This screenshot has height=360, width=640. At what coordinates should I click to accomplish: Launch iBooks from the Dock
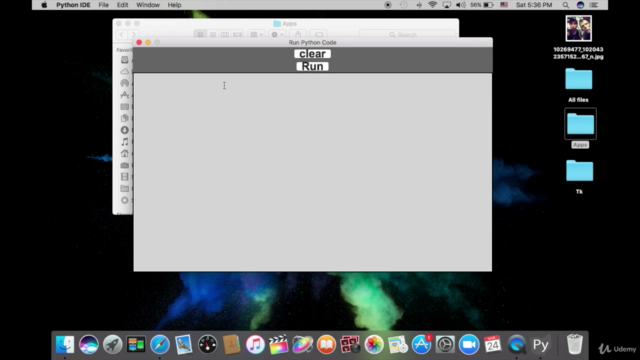tap(326, 344)
